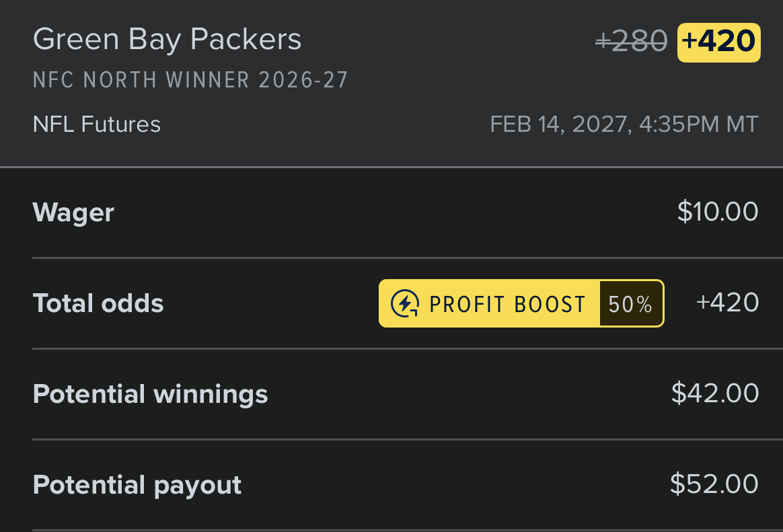Viewport: 783px width, 532px height.
Task: Click the Potential payout label
Action: point(137,485)
